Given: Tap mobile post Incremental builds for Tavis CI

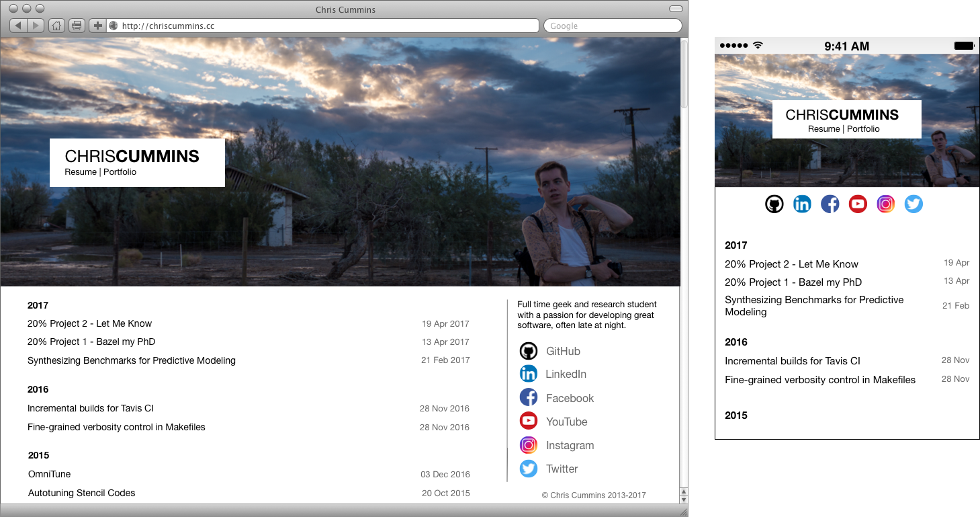Looking at the screenshot, I should pos(793,361).
